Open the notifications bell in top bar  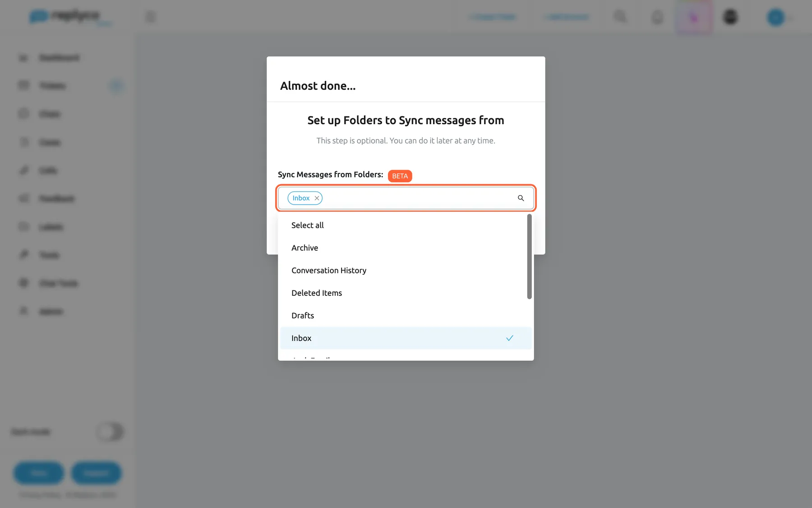pos(658,17)
